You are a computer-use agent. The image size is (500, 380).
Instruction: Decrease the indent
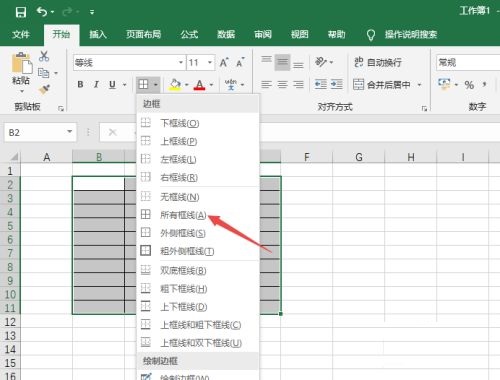click(x=321, y=85)
